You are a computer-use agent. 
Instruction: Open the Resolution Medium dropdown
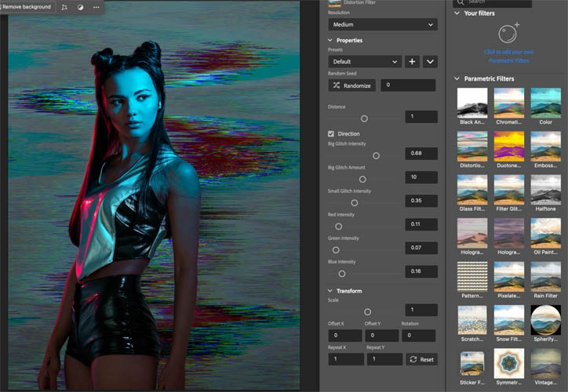(383, 24)
